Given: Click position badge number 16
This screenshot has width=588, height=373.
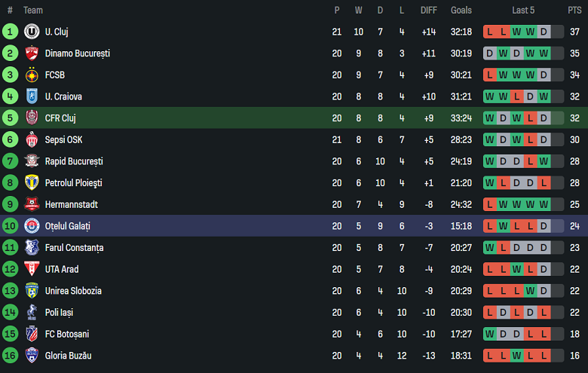Looking at the screenshot, I should [x=10, y=355].
